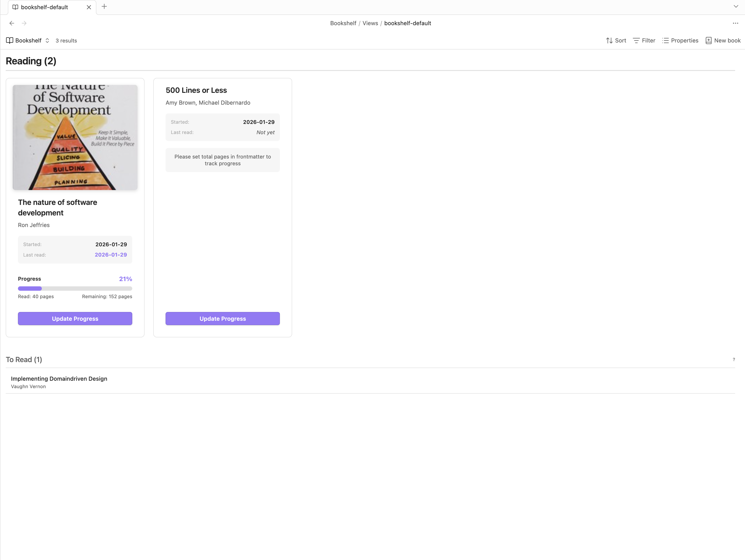This screenshot has height=560, width=745.
Task: Open the Properties list
Action: tap(680, 41)
